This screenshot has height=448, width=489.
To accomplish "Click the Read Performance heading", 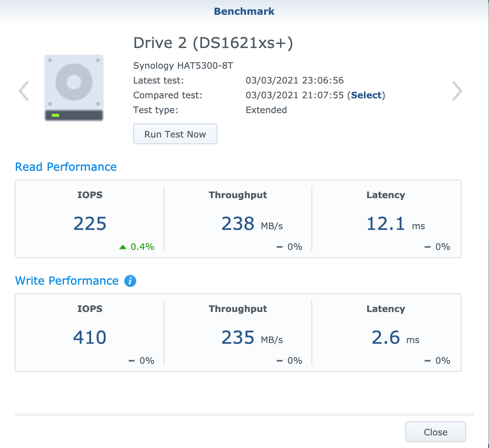I will click(x=66, y=167).
